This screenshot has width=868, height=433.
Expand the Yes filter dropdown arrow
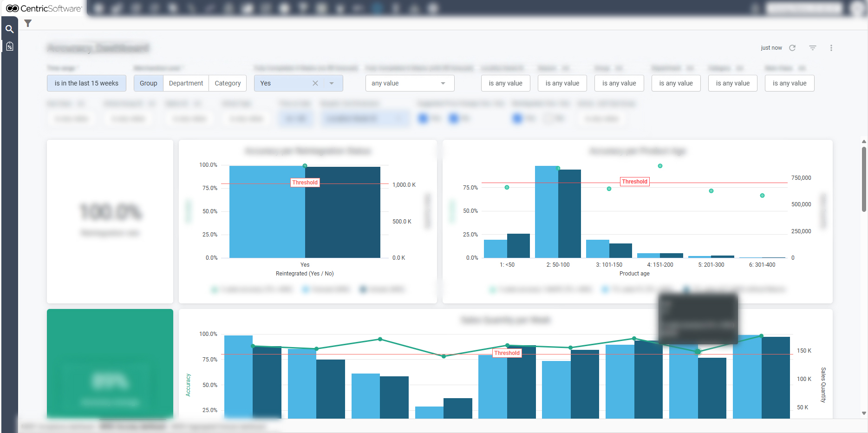[332, 83]
